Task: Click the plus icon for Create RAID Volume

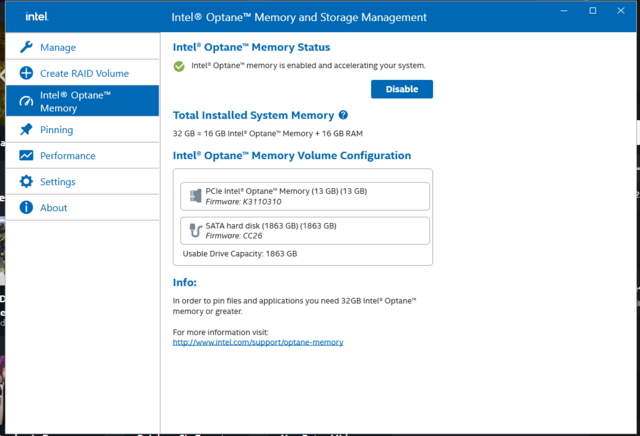Action: (26, 73)
